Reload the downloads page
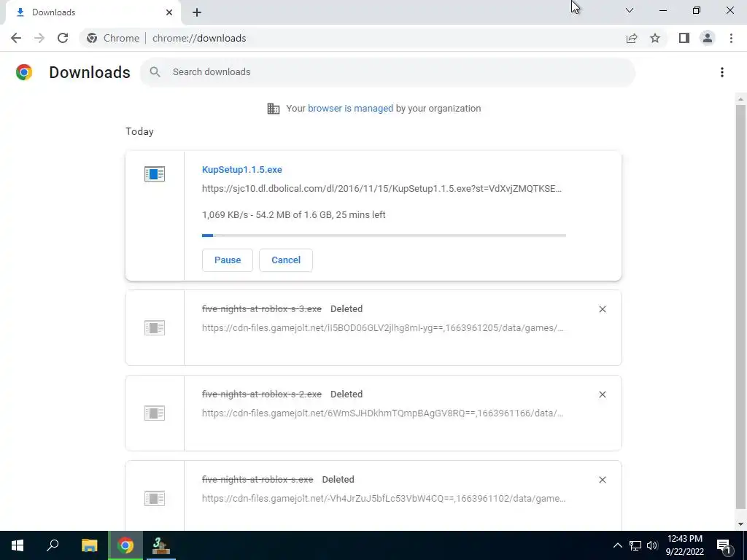 click(63, 38)
